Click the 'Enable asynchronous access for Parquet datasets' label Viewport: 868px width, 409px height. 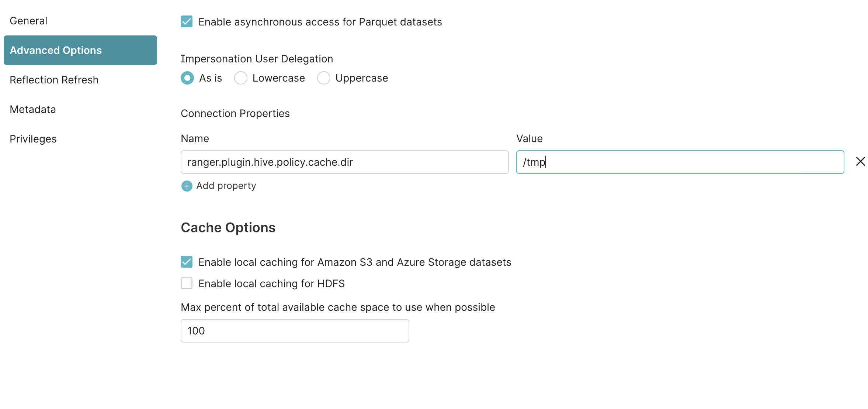coord(320,22)
